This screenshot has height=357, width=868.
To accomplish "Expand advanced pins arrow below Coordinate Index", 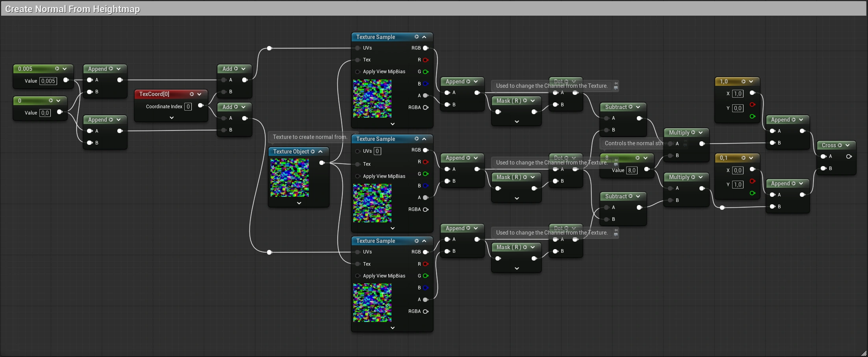I will (x=172, y=118).
